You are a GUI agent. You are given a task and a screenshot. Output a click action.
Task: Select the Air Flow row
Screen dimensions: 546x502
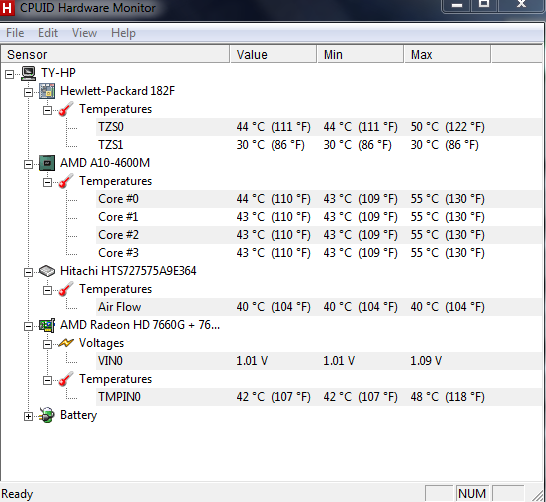coord(319,307)
